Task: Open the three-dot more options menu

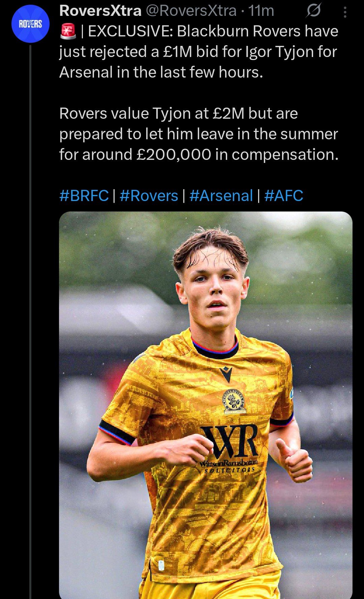Action: click(x=345, y=12)
